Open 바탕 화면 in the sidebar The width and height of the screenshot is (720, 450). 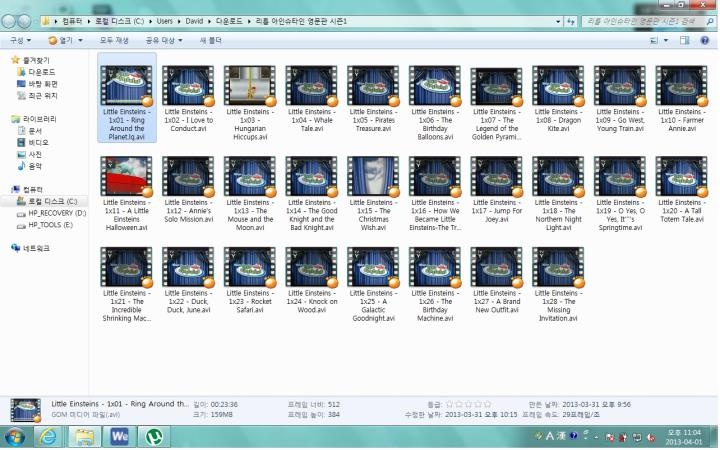tap(37, 84)
